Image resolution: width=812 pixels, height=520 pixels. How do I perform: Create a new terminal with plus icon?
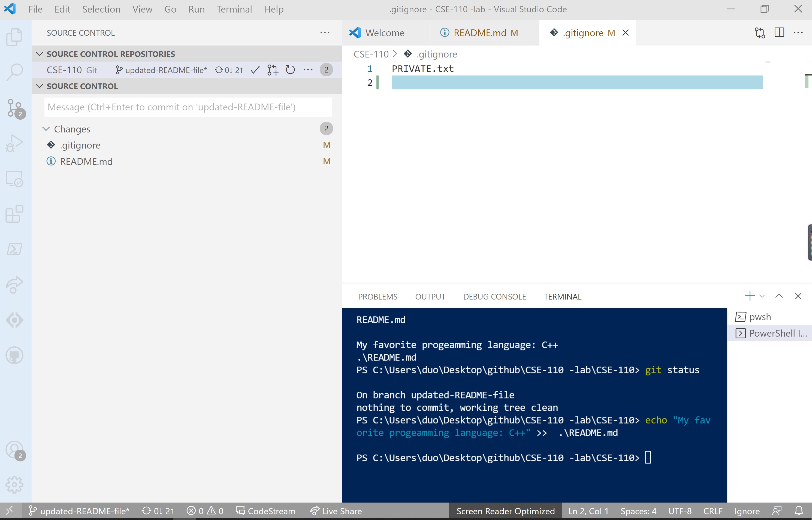(x=750, y=296)
